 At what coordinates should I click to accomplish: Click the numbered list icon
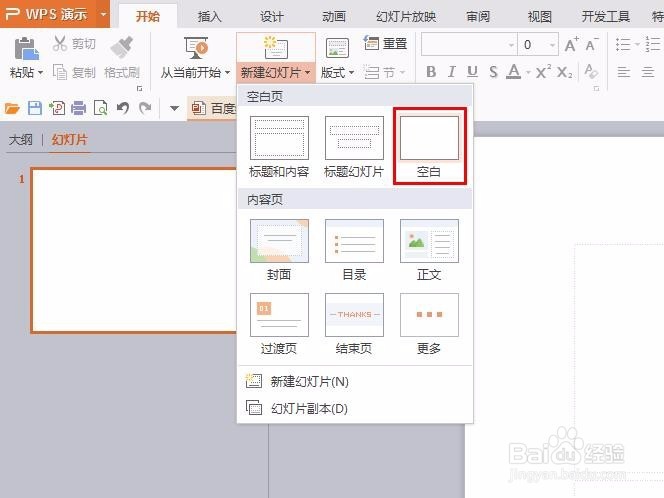[653, 44]
